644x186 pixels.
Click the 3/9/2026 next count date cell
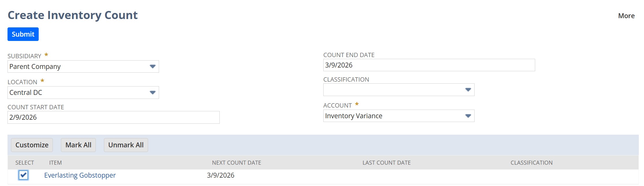coord(221,175)
